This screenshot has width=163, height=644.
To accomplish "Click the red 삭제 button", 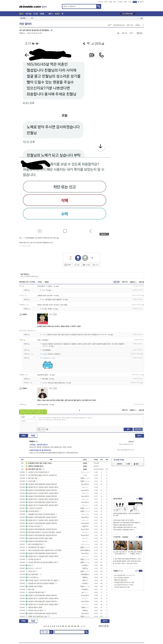I will pyautogui.click(x=64, y=200).
